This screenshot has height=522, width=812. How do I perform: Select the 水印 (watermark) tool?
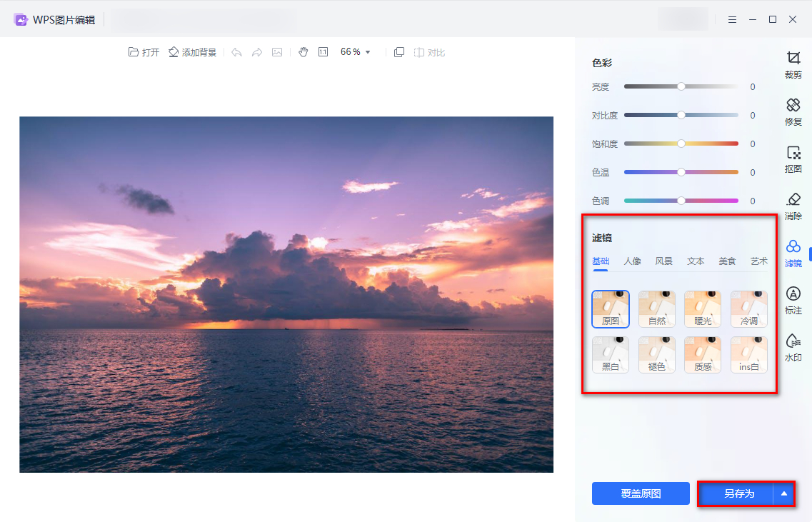click(x=793, y=347)
